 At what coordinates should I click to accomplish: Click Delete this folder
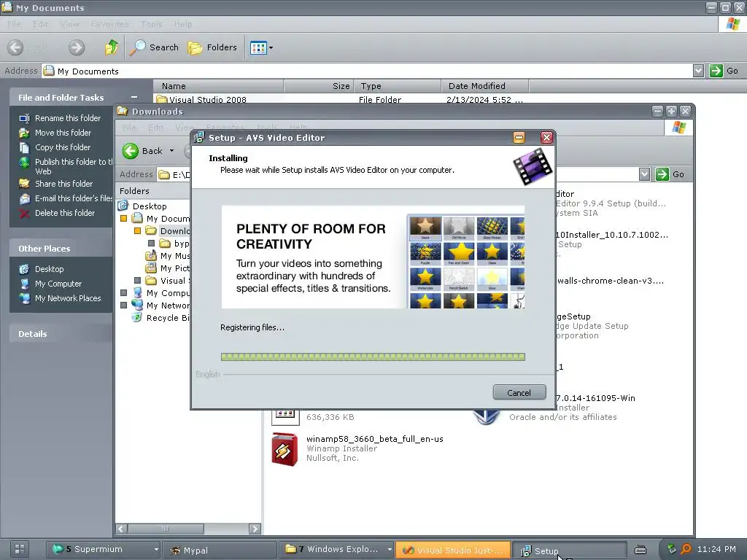65,213
